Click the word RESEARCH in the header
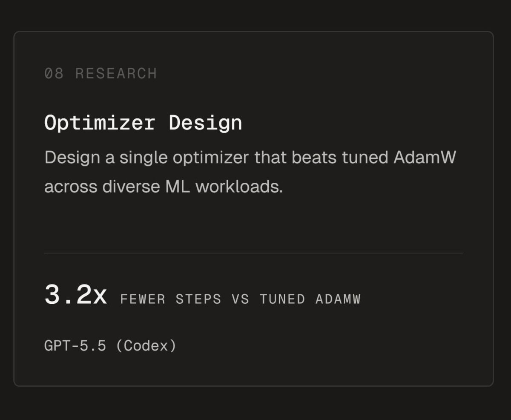The image size is (511, 420). pos(116,74)
